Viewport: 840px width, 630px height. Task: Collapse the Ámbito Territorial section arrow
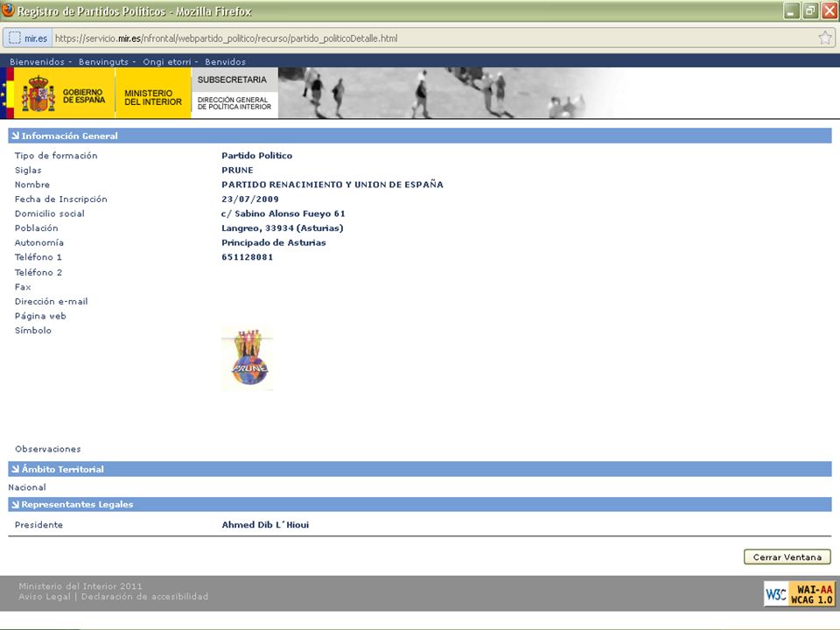pyautogui.click(x=15, y=469)
